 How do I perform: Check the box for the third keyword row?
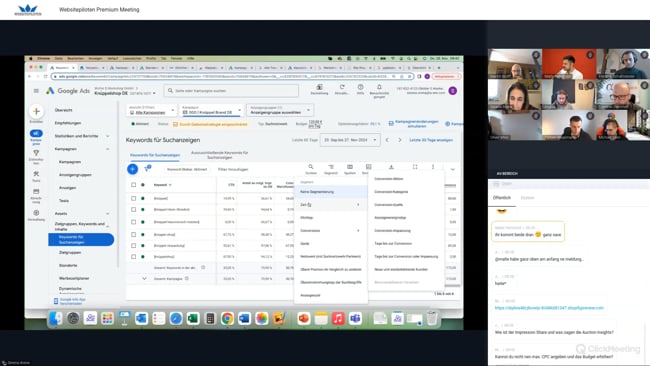(x=133, y=222)
